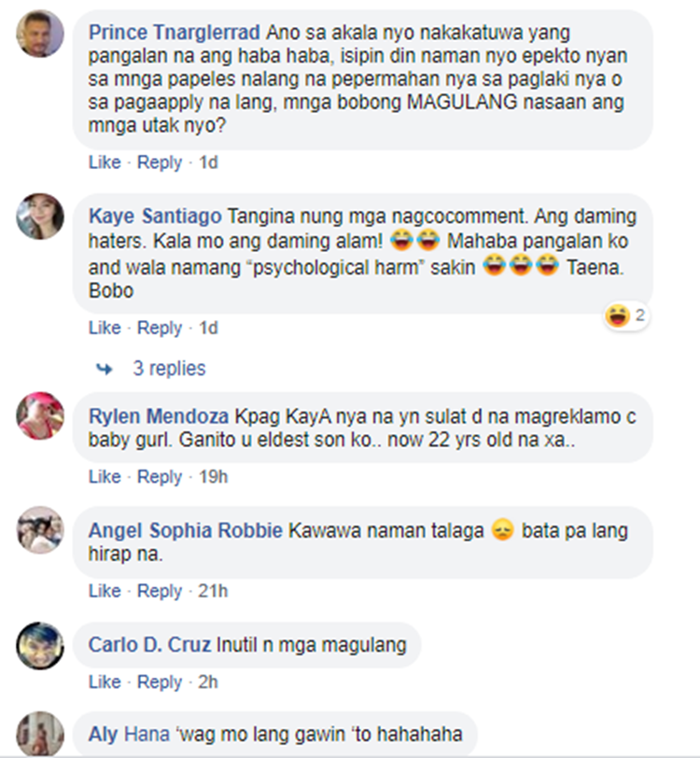Click the 19h timestamp on Rylen's comment
The image size is (700, 758).
click(x=213, y=477)
